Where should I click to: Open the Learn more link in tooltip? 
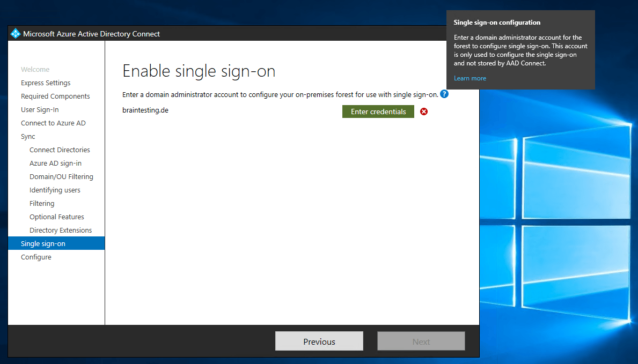(x=470, y=78)
